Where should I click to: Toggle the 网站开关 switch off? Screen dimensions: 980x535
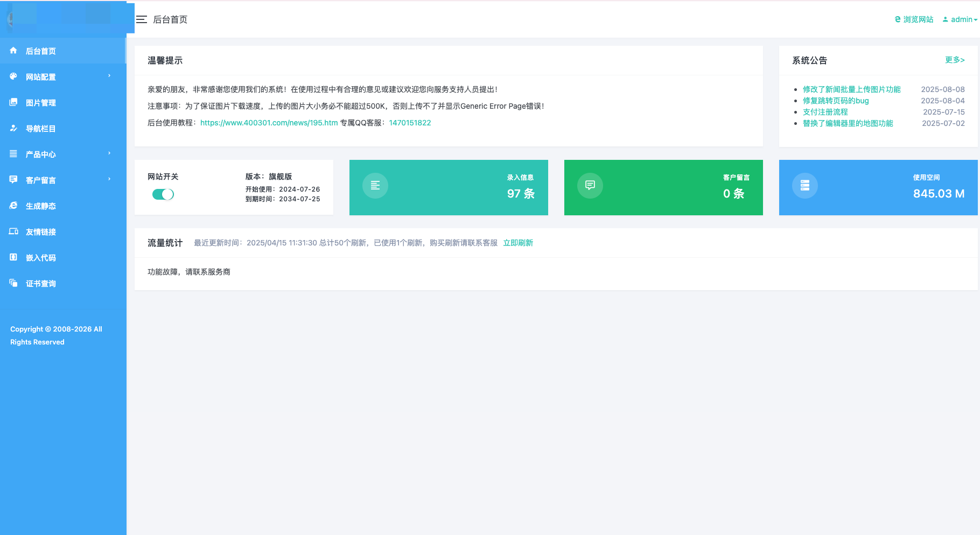[x=163, y=194]
